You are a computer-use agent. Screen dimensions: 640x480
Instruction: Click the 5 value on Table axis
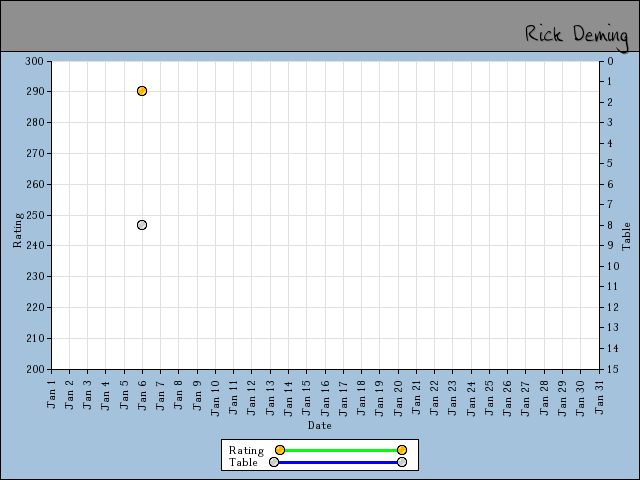point(610,164)
